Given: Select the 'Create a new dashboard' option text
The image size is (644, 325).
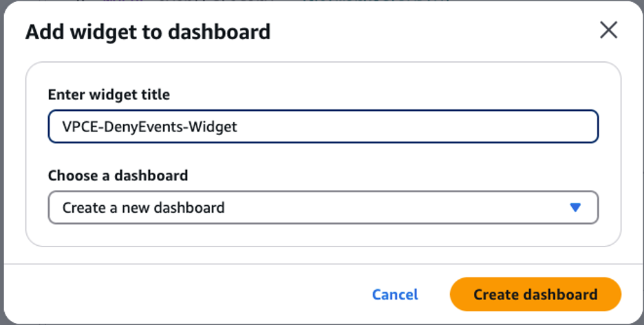Looking at the screenshot, I should point(143,207).
